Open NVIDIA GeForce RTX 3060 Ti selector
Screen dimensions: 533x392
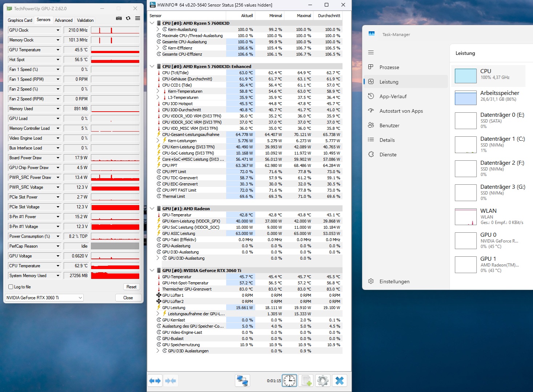click(44, 297)
